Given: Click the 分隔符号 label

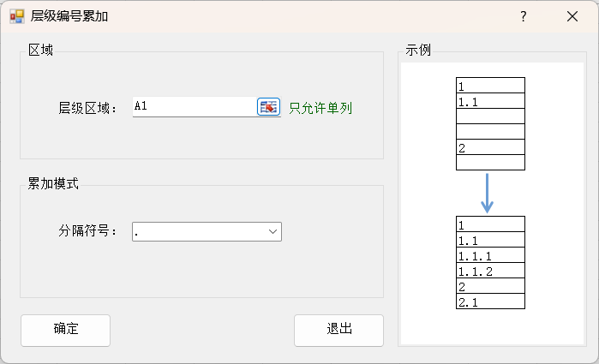Looking at the screenshot, I should [87, 230].
